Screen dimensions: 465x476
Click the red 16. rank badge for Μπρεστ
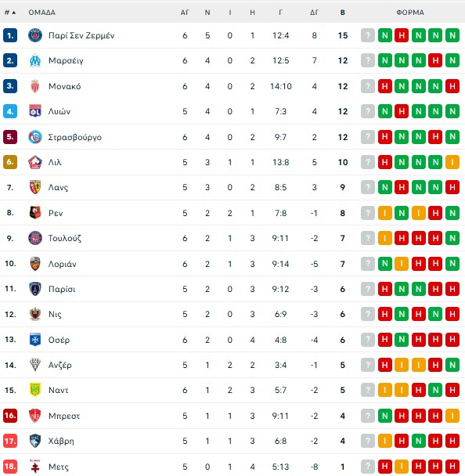point(10,415)
